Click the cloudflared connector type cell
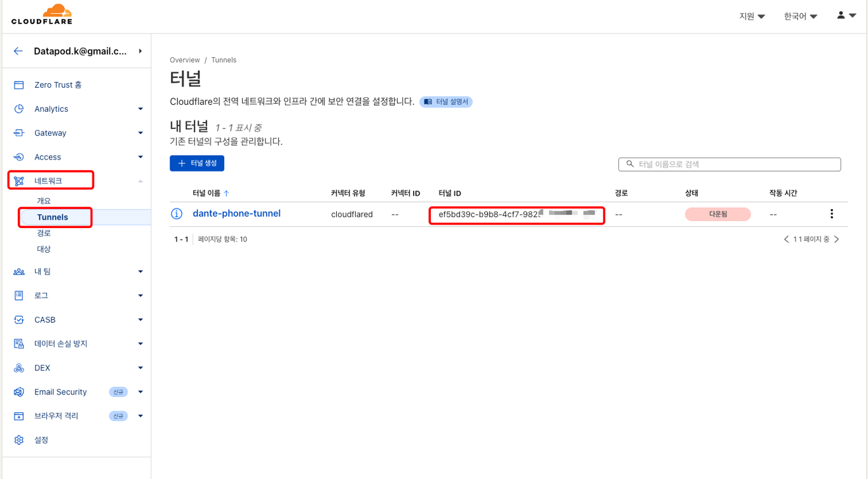Viewport: 868px width, 479px height. (352, 215)
